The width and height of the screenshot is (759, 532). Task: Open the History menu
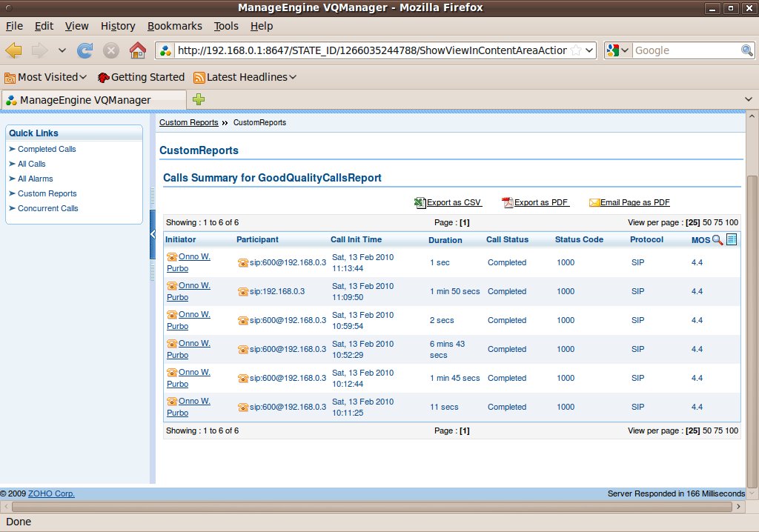point(118,26)
